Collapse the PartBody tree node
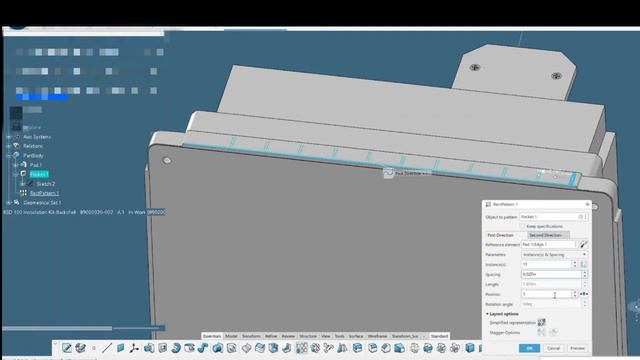The width and height of the screenshot is (640, 360). click(x=9, y=156)
